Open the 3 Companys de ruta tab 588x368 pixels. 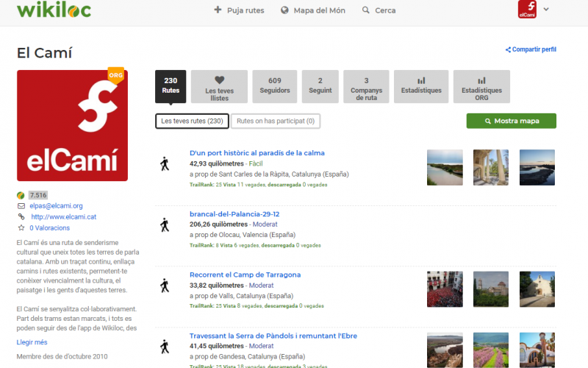pyautogui.click(x=366, y=86)
